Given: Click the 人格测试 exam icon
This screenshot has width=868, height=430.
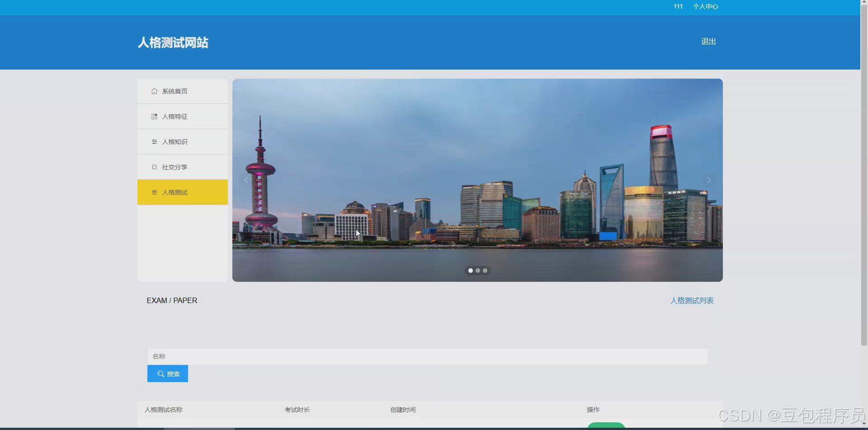Looking at the screenshot, I should coord(154,192).
